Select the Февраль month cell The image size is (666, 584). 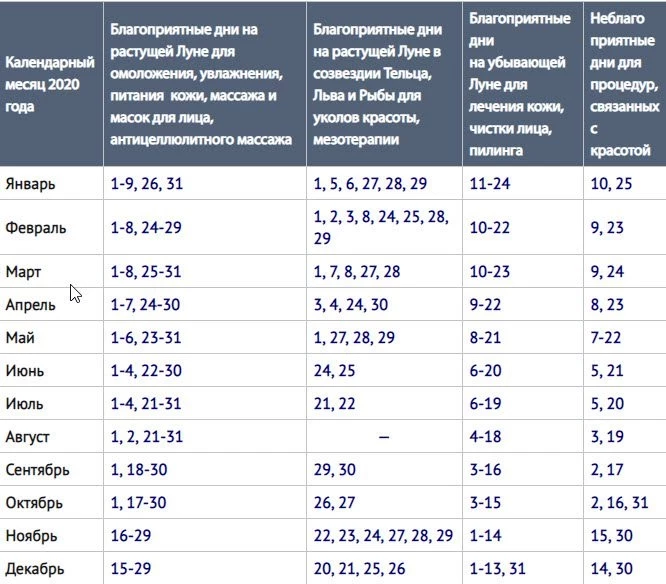coord(36,227)
